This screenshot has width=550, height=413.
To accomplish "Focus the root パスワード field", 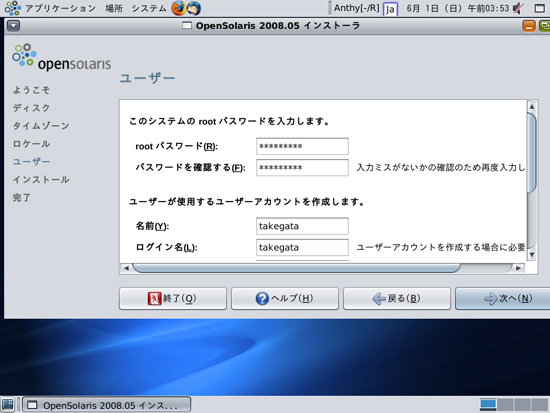I will (302, 146).
